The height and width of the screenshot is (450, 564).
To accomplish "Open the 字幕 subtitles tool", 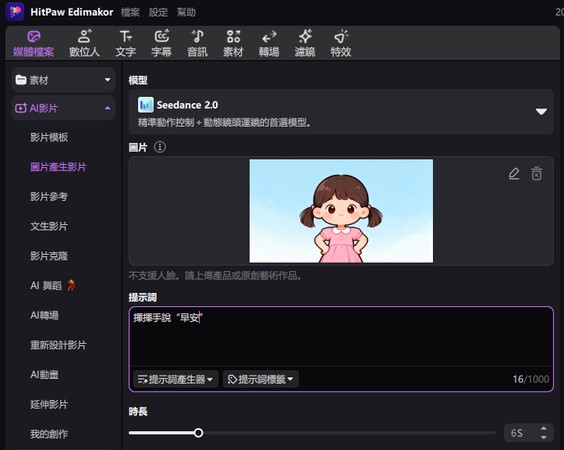I will click(x=162, y=44).
